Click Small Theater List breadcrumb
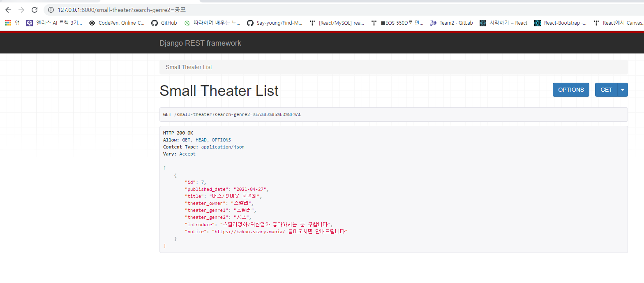 pos(189,67)
